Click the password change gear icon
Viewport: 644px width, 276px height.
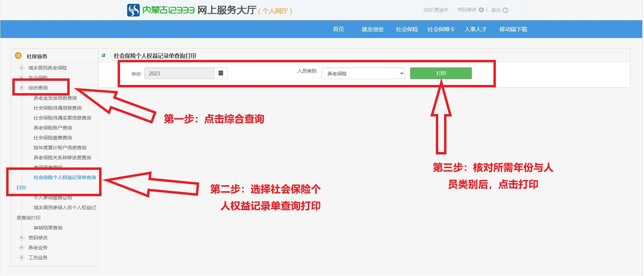click(481, 10)
